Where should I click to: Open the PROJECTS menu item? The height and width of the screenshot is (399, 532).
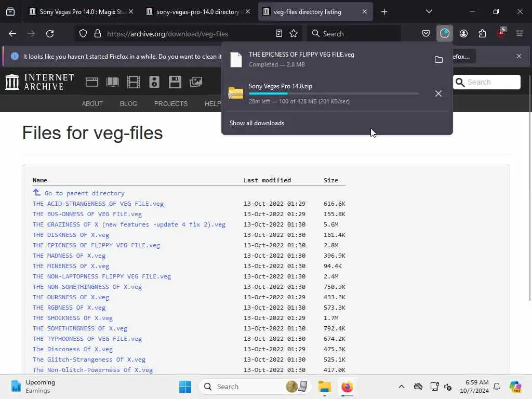click(170, 104)
